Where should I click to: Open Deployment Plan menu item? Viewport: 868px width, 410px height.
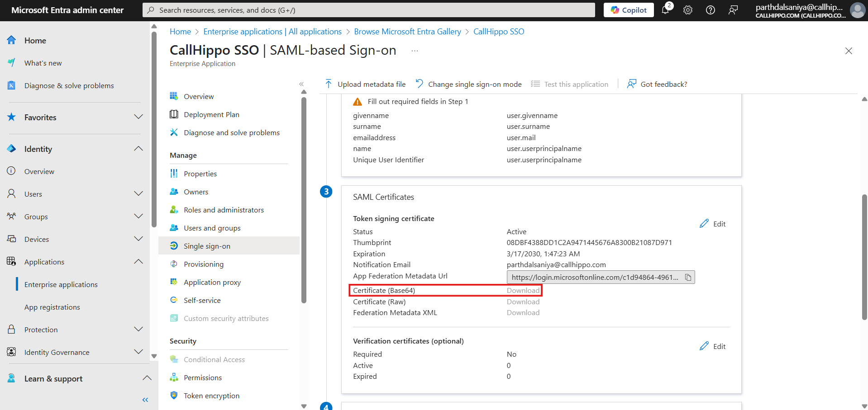(x=211, y=115)
